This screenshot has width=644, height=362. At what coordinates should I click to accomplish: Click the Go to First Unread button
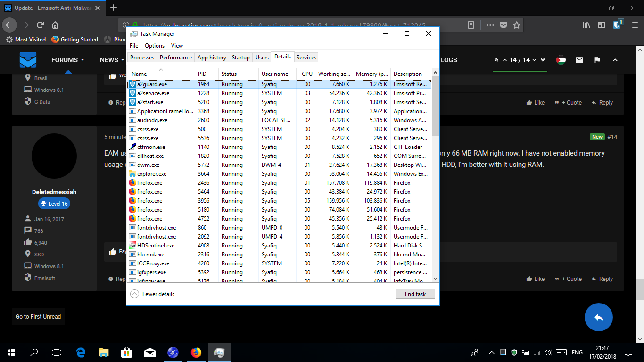[x=38, y=317]
